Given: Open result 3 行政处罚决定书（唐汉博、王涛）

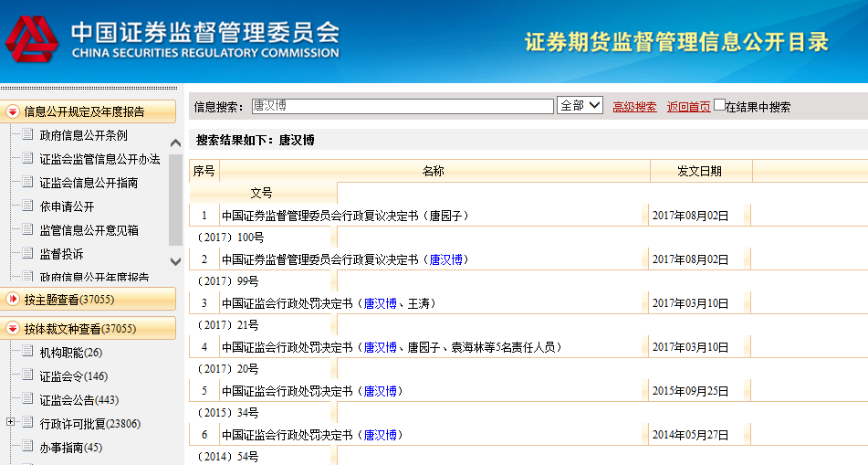Looking at the screenshot, I should click(329, 303).
